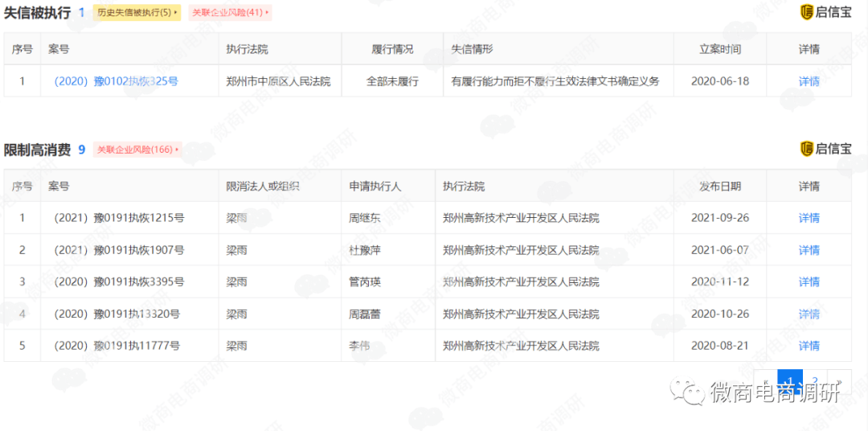
Task: Click the 启信宝 logo beside 失信被执行
Action: click(x=826, y=12)
